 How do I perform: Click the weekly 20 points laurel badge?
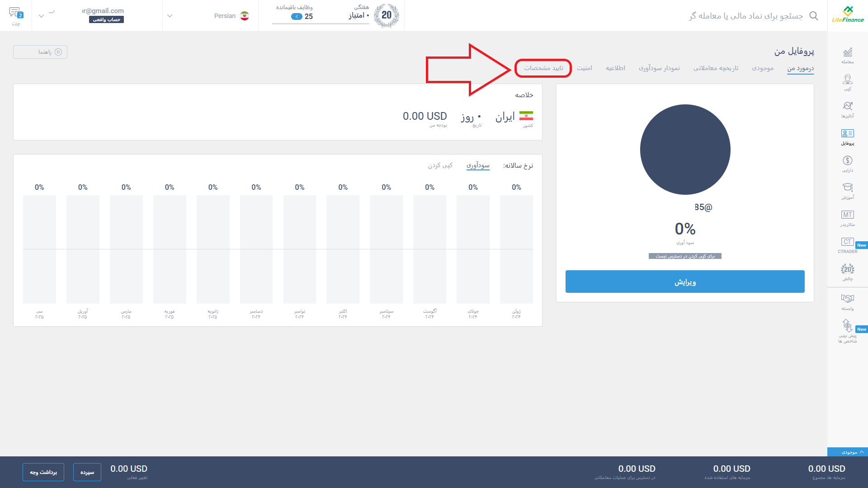[x=387, y=16]
